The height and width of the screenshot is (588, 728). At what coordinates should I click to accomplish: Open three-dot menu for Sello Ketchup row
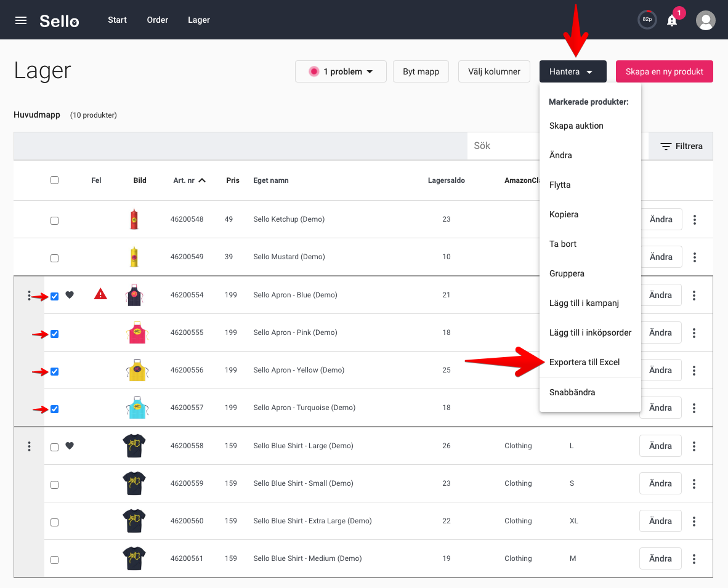click(x=695, y=220)
